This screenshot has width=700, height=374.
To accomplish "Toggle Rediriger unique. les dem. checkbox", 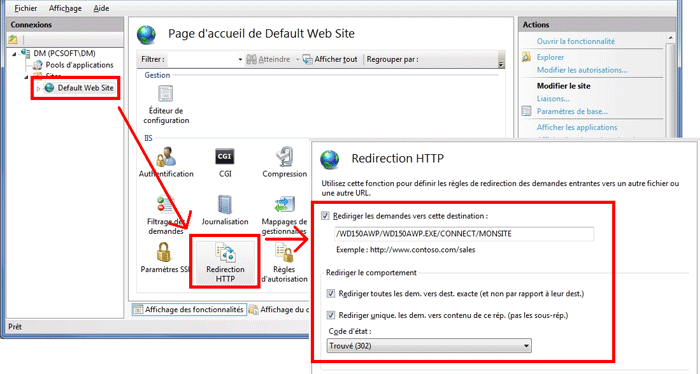I will [x=330, y=315].
